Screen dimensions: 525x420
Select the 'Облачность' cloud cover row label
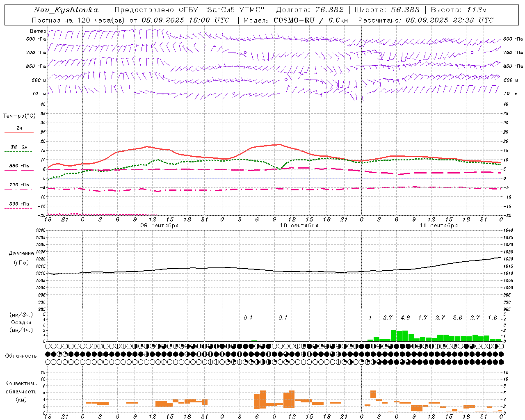(21, 356)
